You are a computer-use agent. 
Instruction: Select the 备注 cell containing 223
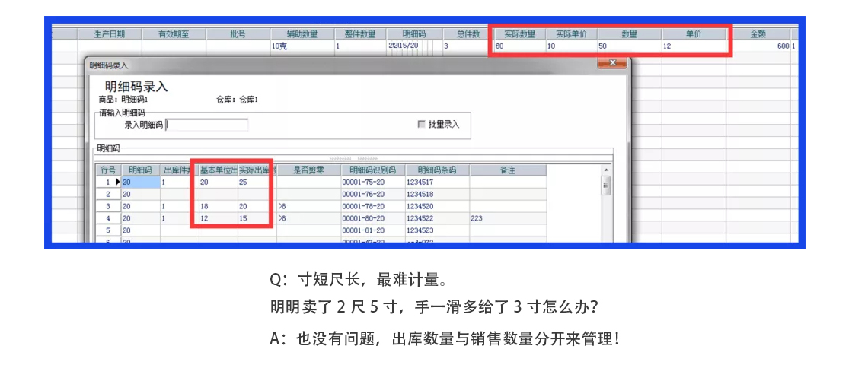(507, 218)
